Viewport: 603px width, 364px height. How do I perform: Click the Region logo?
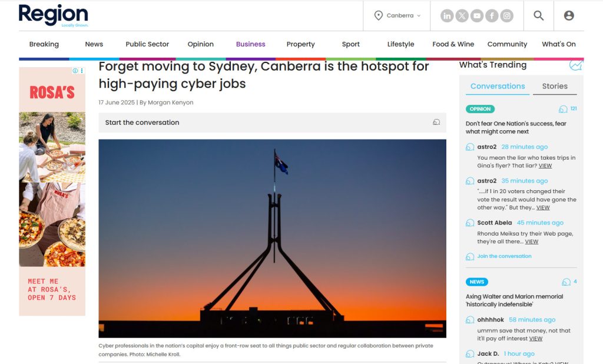(54, 15)
